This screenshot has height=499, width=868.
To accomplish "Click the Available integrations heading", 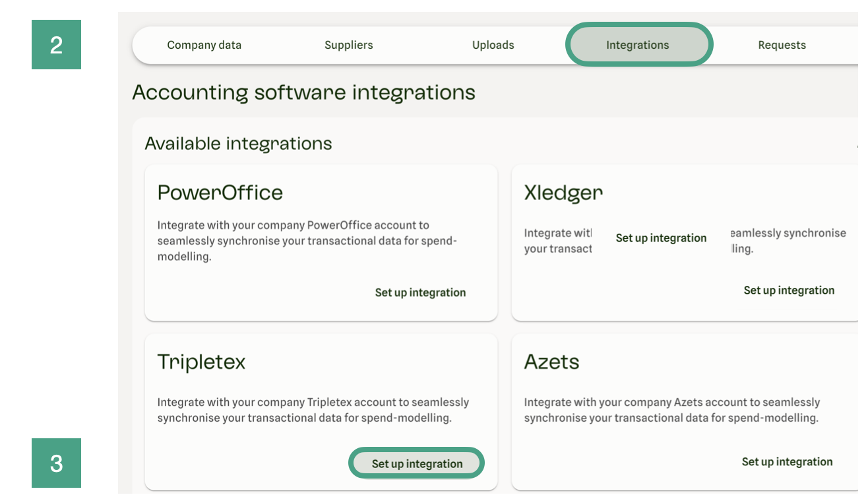I will tap(238, 143).
